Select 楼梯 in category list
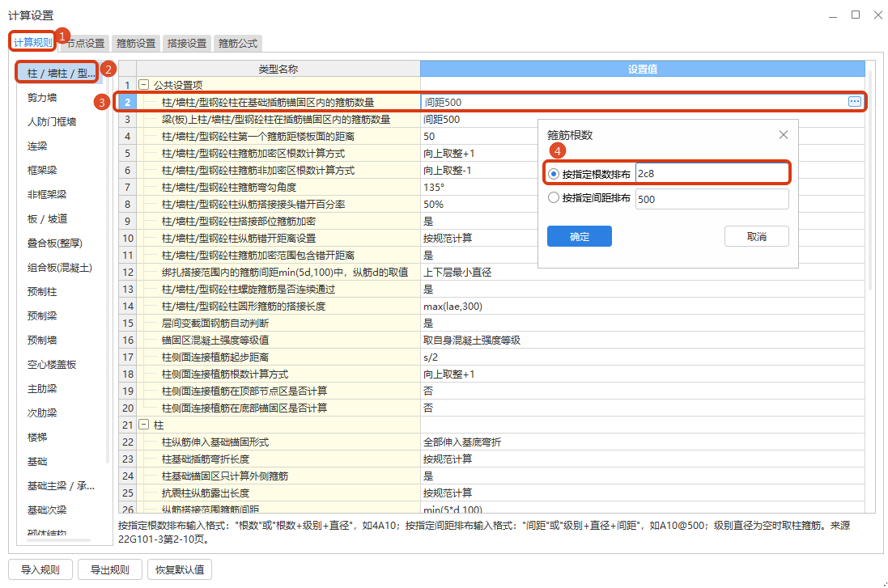The width and height of the screenshot is (888, 588). [36, 437]
